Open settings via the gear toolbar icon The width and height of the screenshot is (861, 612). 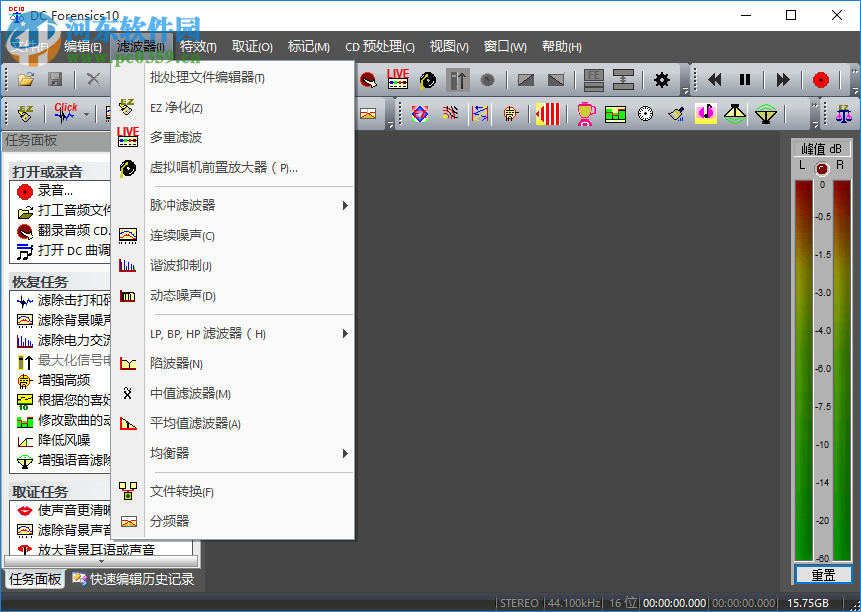coord(662,80)
